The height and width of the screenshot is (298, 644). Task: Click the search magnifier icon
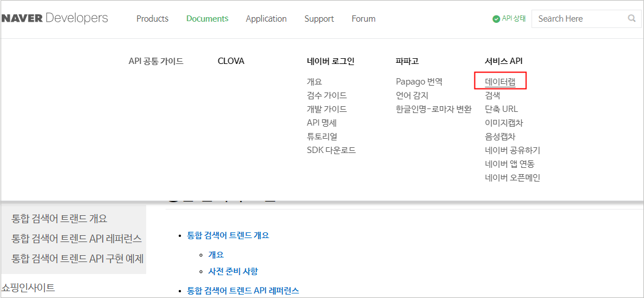tap(631, 18)
